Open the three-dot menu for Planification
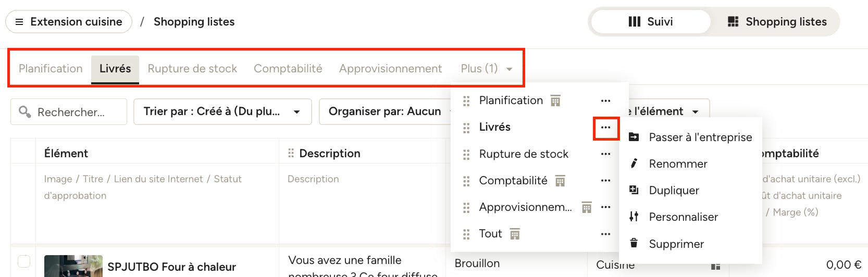 pos(605,100)
